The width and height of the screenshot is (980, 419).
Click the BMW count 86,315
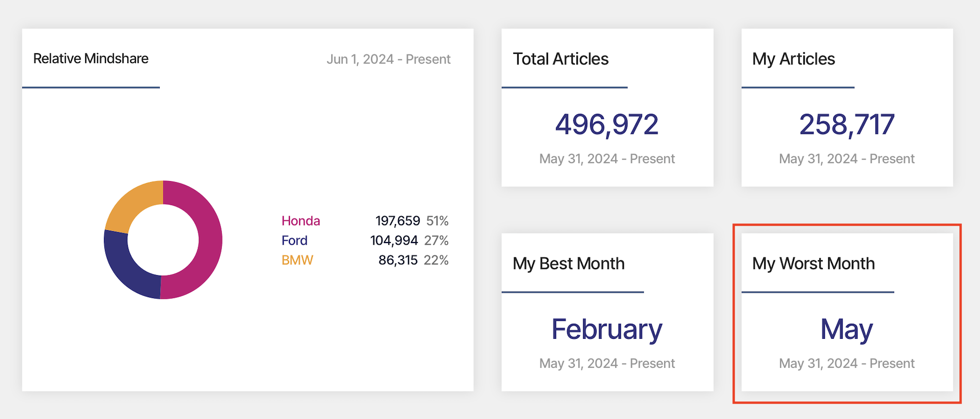(x=397, y=260)
